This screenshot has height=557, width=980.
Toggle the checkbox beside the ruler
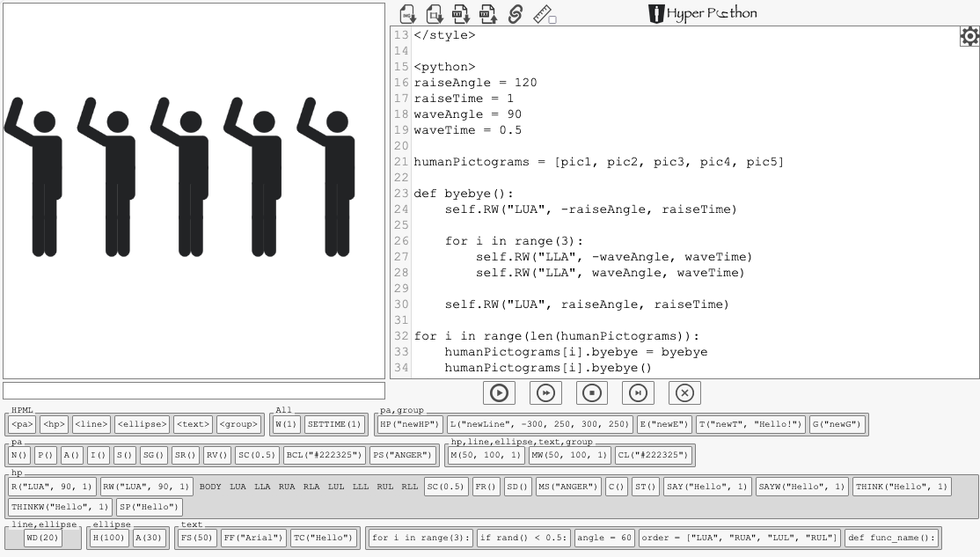click(x=552, y=19)
